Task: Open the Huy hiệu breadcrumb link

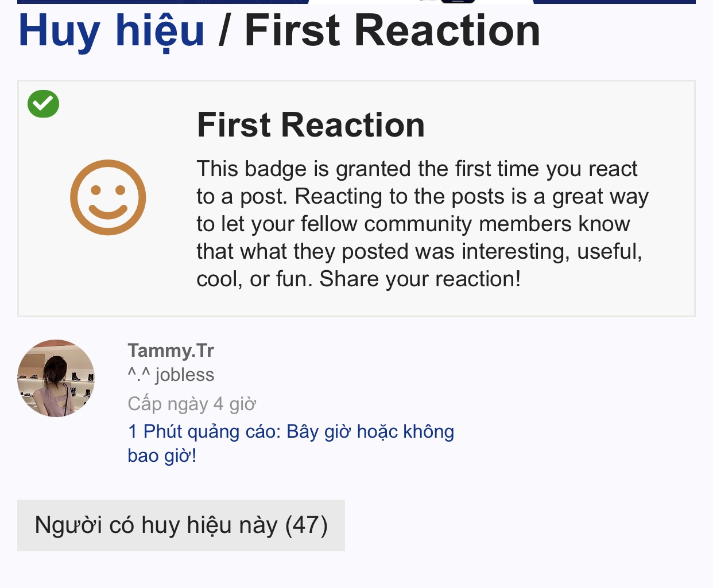Action: pyautogui.click(x=111, y=31)
